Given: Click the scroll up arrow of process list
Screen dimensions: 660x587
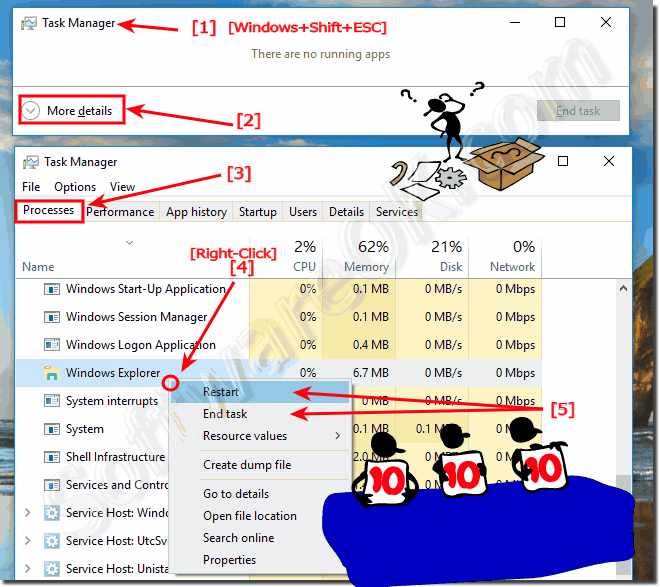Looking at the screenshot, I should coord(623,289).
